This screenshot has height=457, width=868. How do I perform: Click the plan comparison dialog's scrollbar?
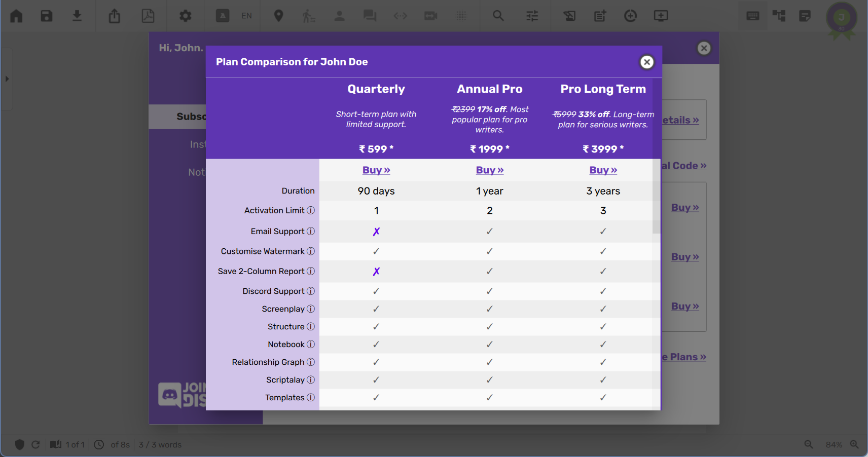(657, 203)
